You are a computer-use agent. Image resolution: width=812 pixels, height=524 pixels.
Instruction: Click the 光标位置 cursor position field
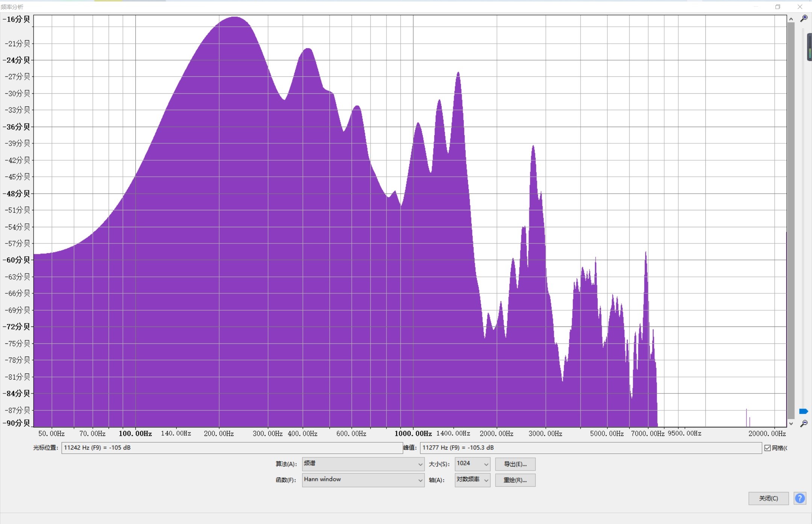232,448
